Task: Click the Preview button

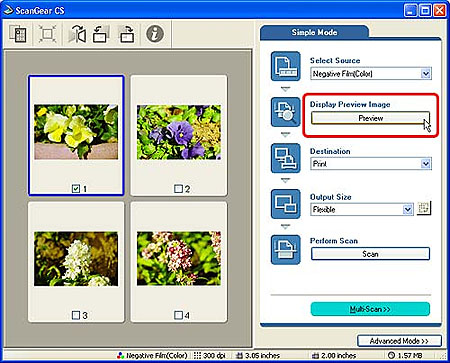Action: tap(370, 118)
